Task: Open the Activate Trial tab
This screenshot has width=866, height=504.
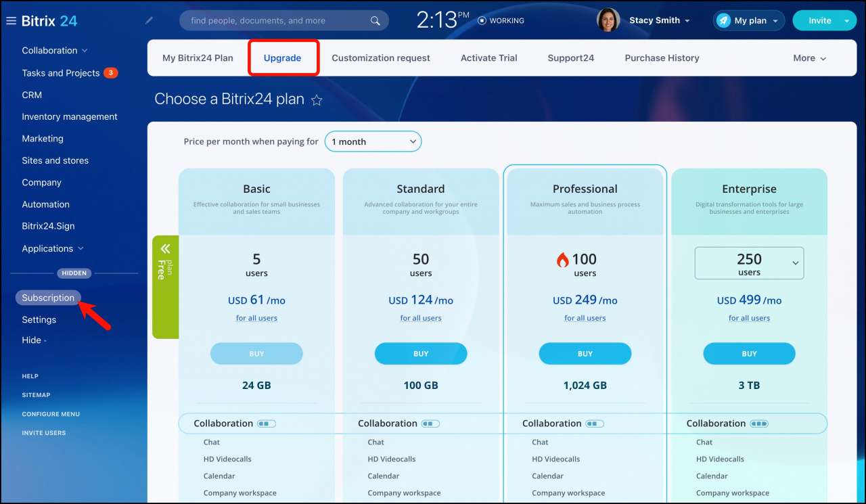Action: tap(489, 58)
